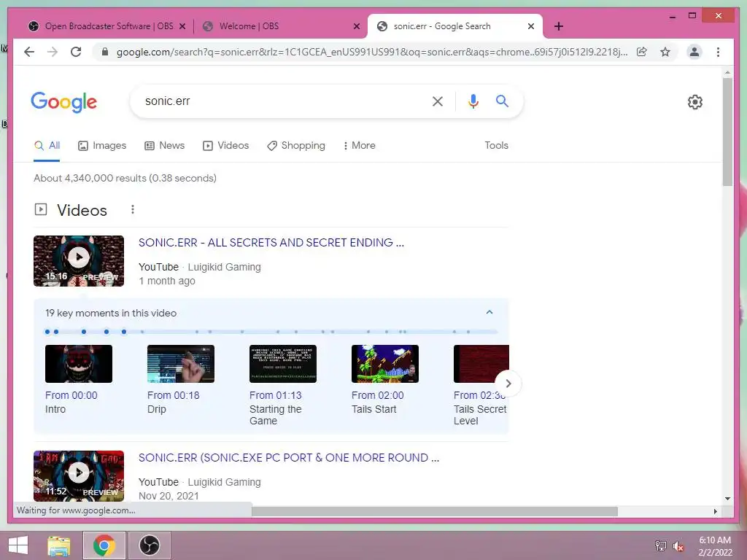Click the From 00:00 timestamp link
The width and height of the screenshot is (747, 560).
coord(71,396)
